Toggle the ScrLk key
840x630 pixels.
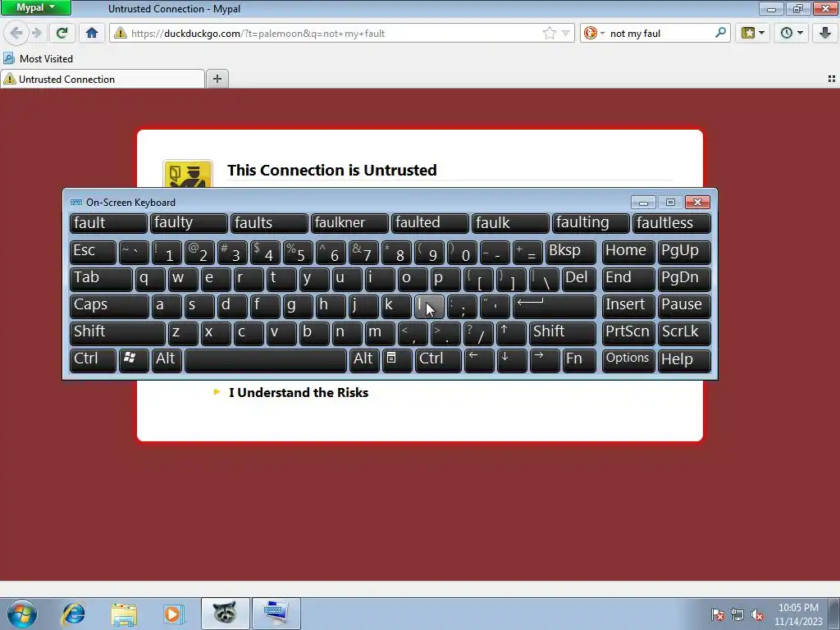(x=684, y=333)
